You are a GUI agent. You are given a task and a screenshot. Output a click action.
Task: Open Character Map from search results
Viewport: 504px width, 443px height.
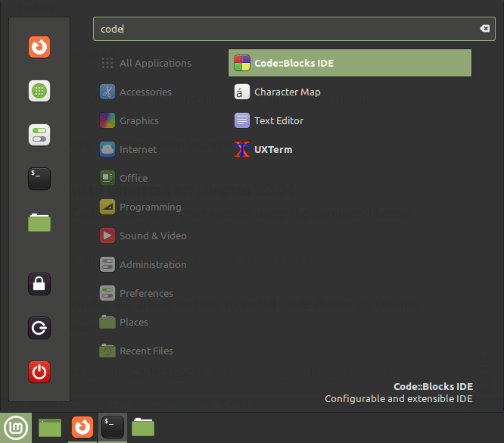pos(350,92)
